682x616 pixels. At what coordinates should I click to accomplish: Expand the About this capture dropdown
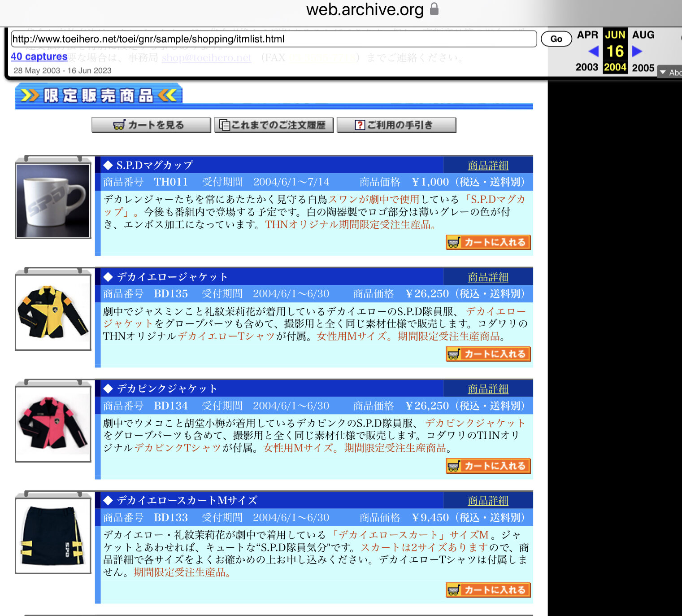click(670, 72)
